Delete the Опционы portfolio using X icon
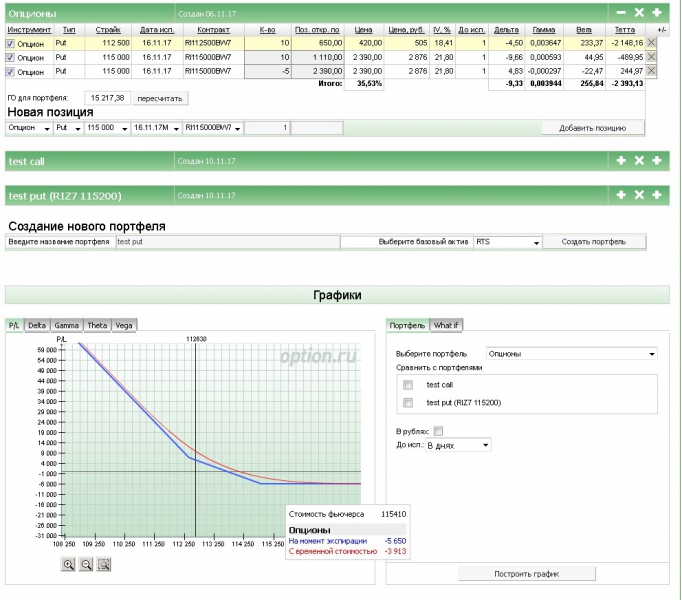This screenshot has width=682, height=600. pyautogui.click(x=639, y=12)
